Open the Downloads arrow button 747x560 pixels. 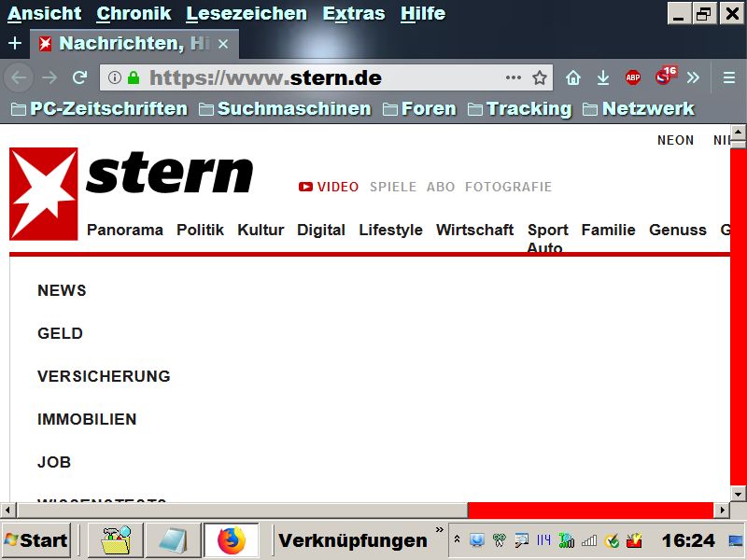[x=603, y=77]
